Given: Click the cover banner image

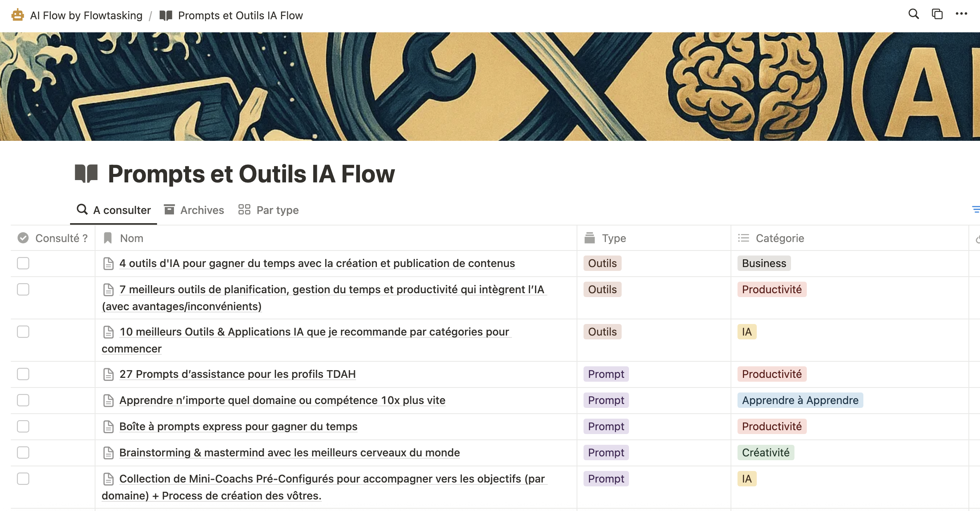Looking at the screenshot, I should tap(490, 87).
